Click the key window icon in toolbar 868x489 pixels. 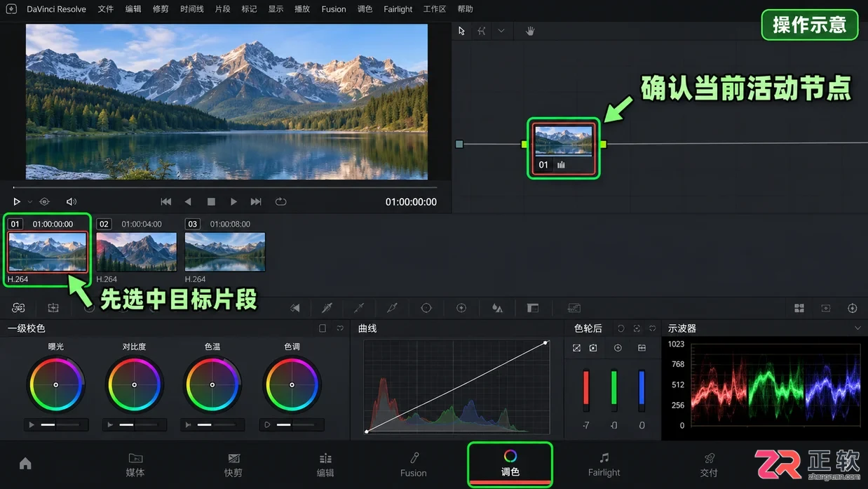click(x=533, y=308)
